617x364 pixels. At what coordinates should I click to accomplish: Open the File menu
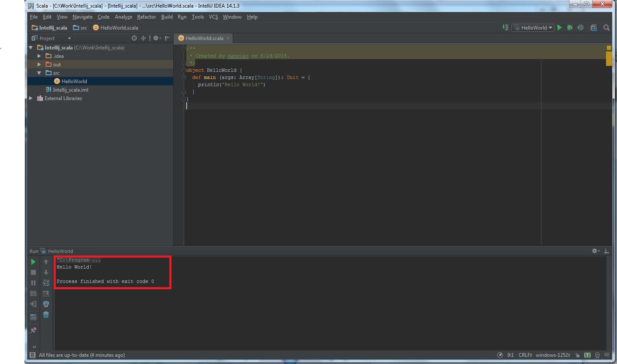pos(34,17)
